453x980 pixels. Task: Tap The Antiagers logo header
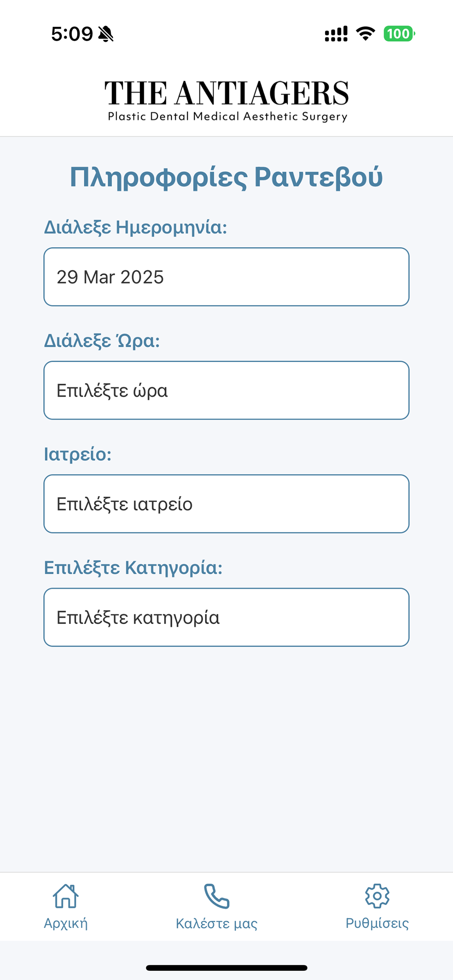pyautogui.click(x=226, y=101)
